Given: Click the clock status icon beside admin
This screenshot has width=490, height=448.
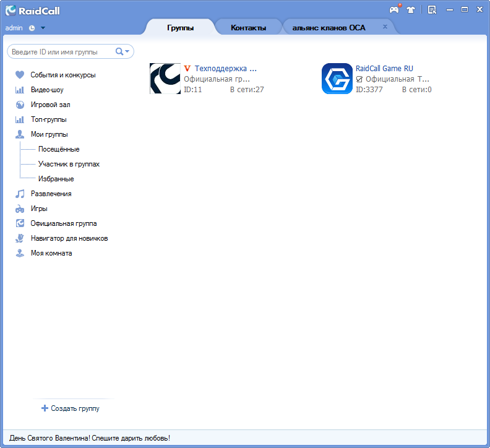Looking at the screenshot, I should (x=32, y=28).
